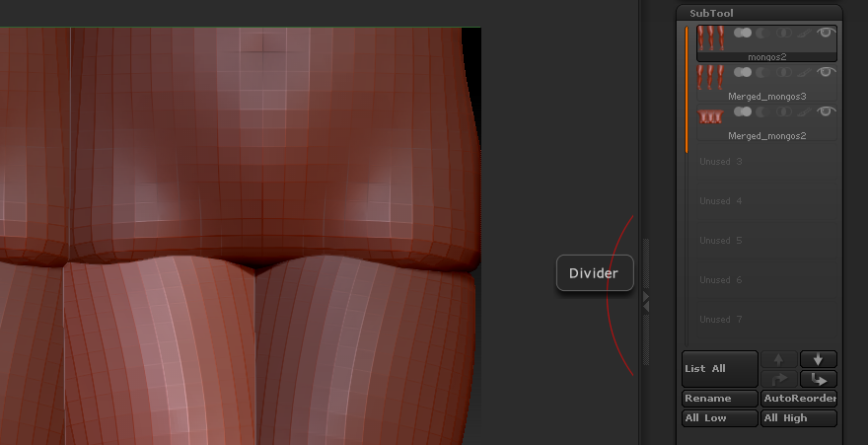868x445 pixels.
Task: Toggle polypaint brush icon on mongos2
Action: coord(804,34)
